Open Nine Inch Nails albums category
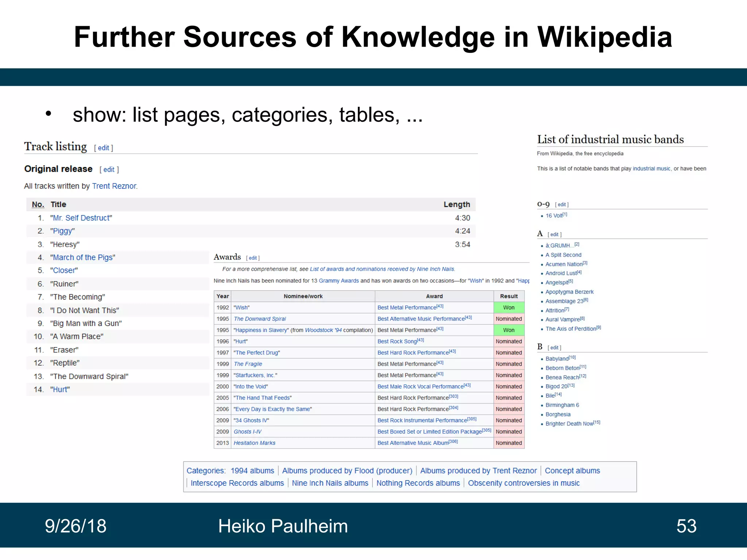 coord(330,483)
